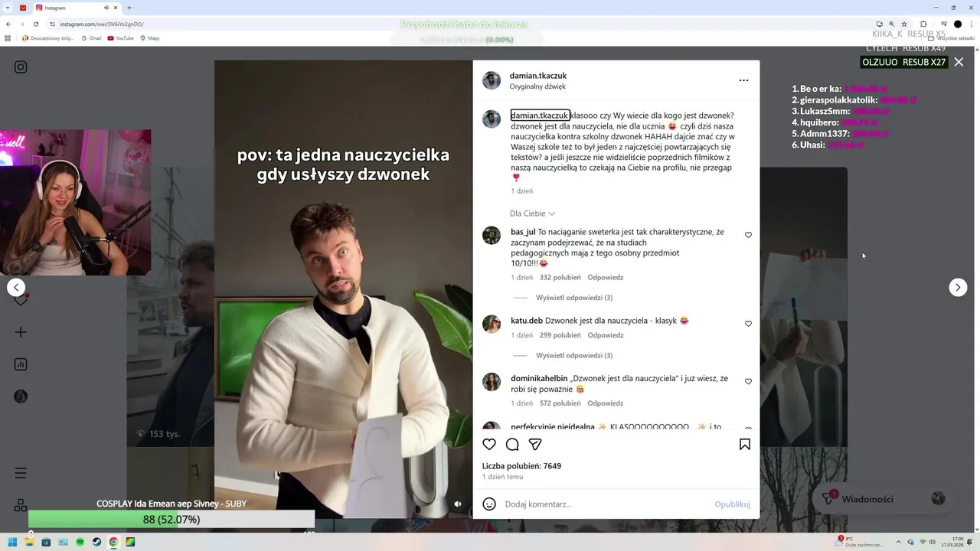Like katu.deb's comment with the heart

pos(748,324)
